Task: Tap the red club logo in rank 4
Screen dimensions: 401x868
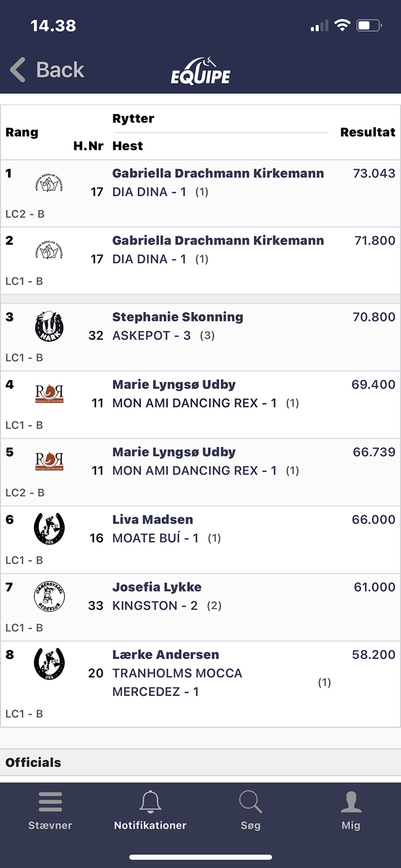Action: (x=49, y=393)
